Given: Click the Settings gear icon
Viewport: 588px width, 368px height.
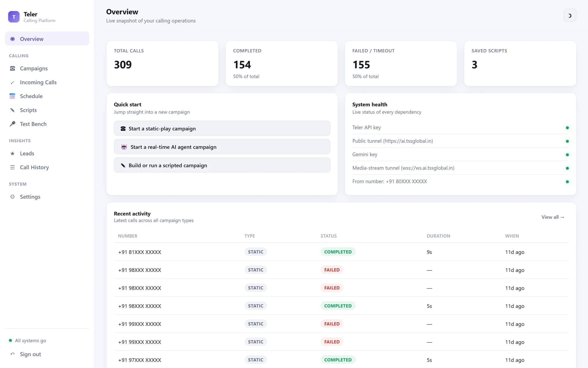Looking at the screenshot, I should click(13, 197).
